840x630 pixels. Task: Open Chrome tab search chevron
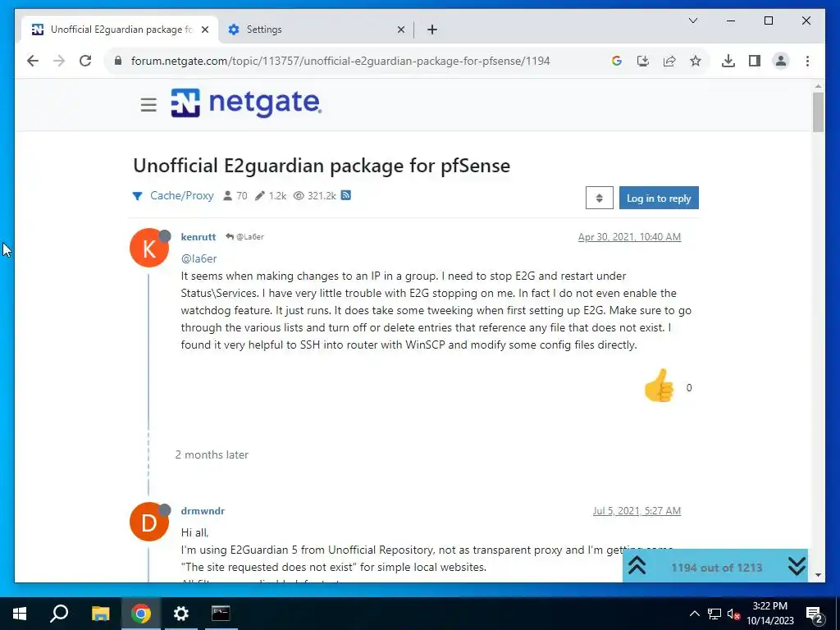(x=692, y=21)
